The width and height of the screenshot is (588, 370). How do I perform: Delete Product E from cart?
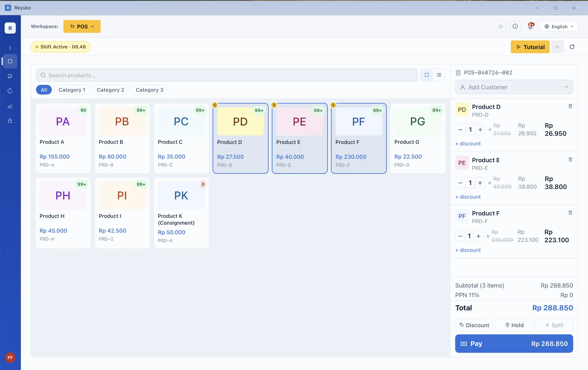570,160
